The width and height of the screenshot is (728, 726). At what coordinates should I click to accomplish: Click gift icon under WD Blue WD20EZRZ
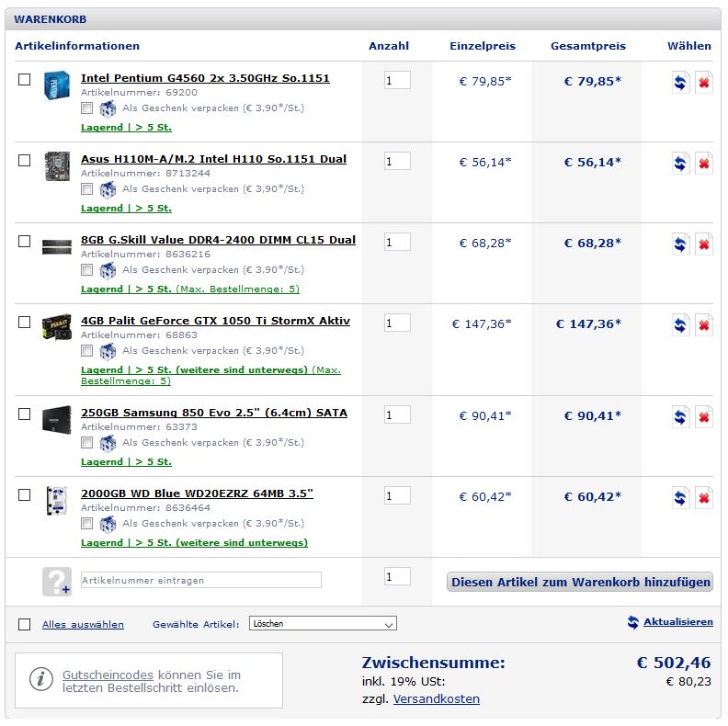108,524
